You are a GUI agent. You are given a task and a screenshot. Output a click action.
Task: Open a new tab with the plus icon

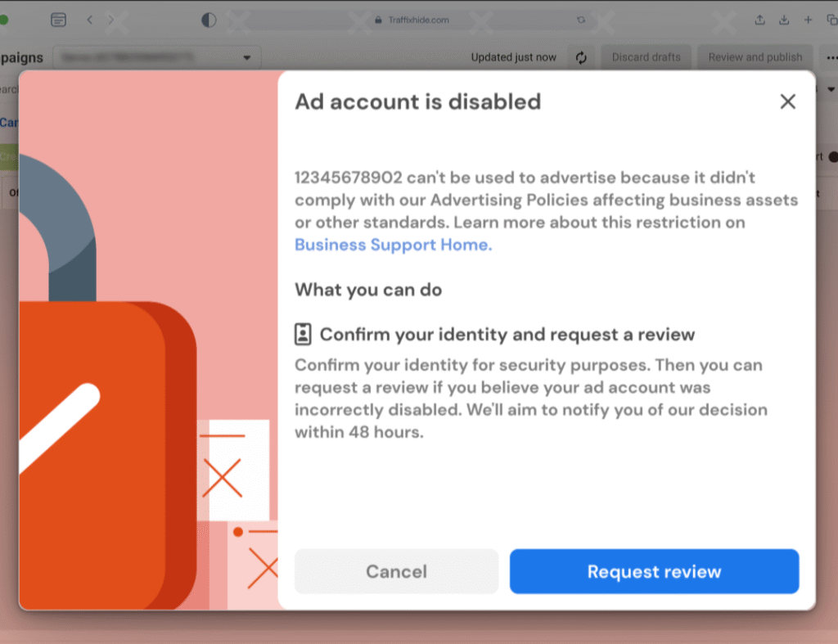pyautogui.click(x=808, y=20)
